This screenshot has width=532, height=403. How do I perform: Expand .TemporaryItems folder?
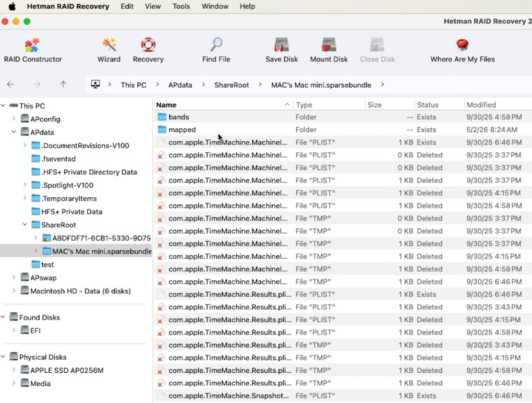[25, 198]
